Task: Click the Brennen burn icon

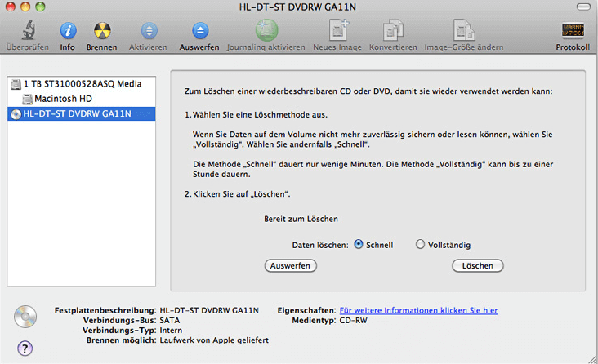Action: [102, 30]
